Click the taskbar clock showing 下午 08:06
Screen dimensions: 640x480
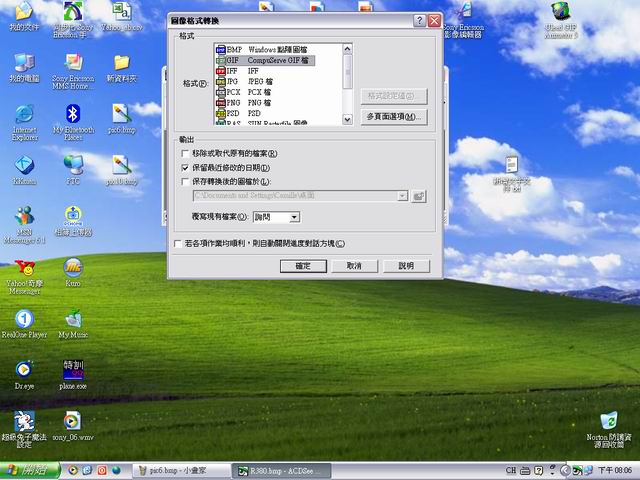[616, 471]
